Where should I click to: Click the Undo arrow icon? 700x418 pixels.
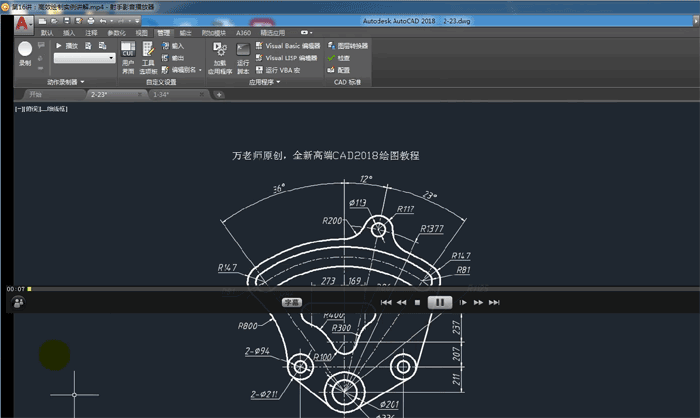tap(103, 21)
